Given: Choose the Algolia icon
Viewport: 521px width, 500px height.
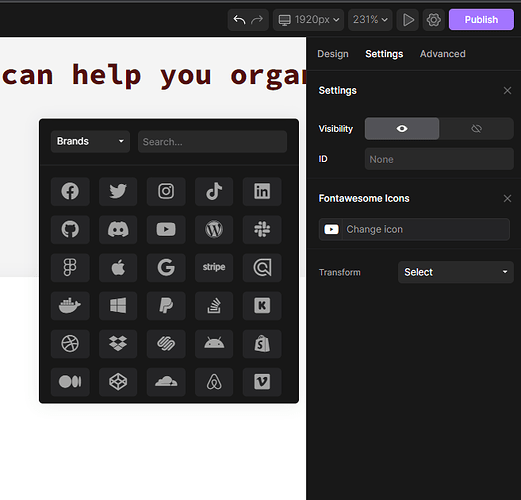Looking at the screenshot, I should click(x=262, y=267).
